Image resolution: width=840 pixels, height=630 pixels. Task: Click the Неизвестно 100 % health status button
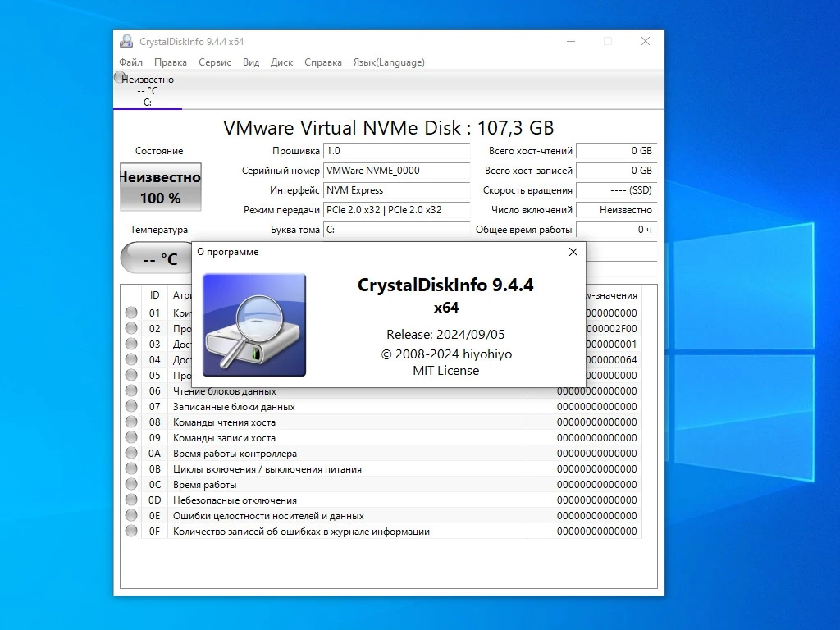(161, 187)
